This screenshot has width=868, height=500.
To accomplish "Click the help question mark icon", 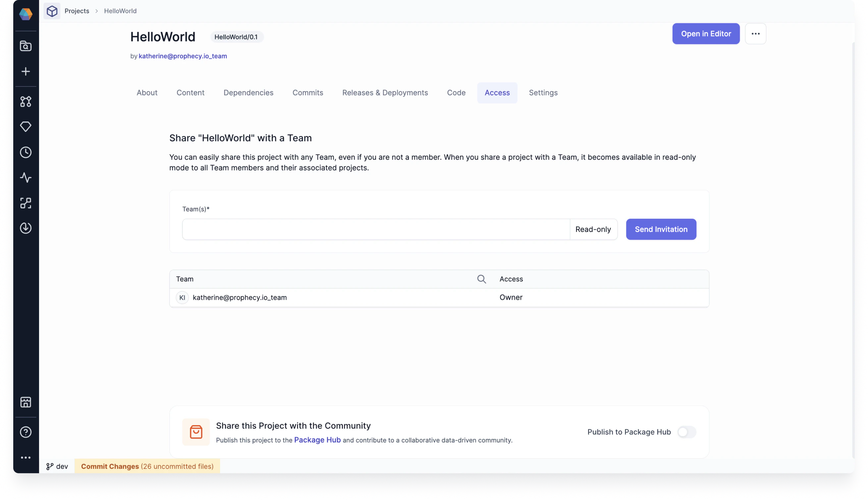I will pos(26,432).
